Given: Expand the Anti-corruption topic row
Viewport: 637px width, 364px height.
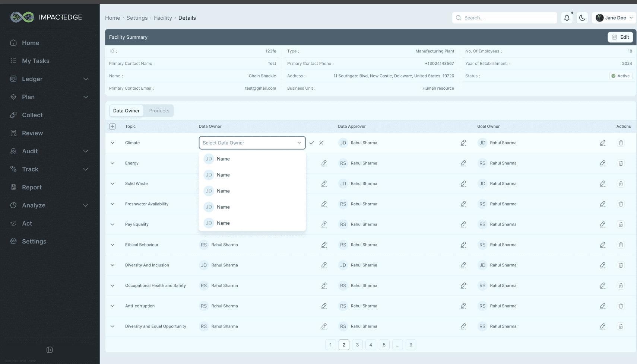Looking at the screenshot, I should pos(112,306).
